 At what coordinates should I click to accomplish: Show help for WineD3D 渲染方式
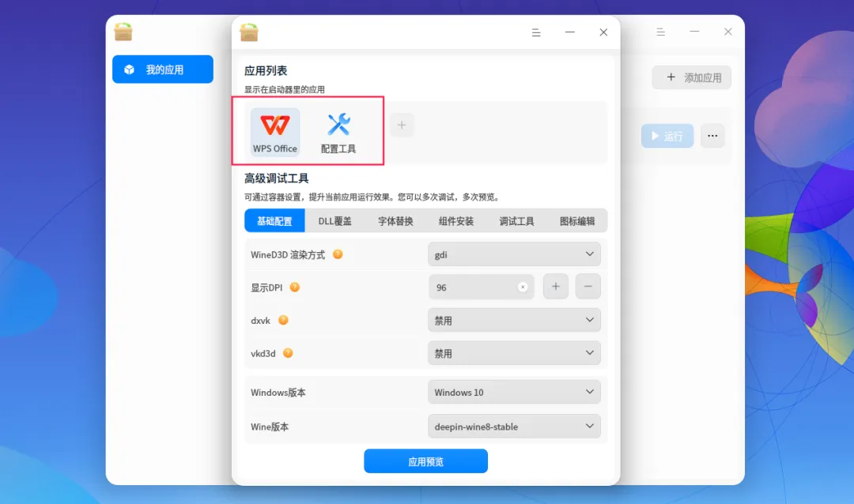pyautogui.click(x=338, y=254)
